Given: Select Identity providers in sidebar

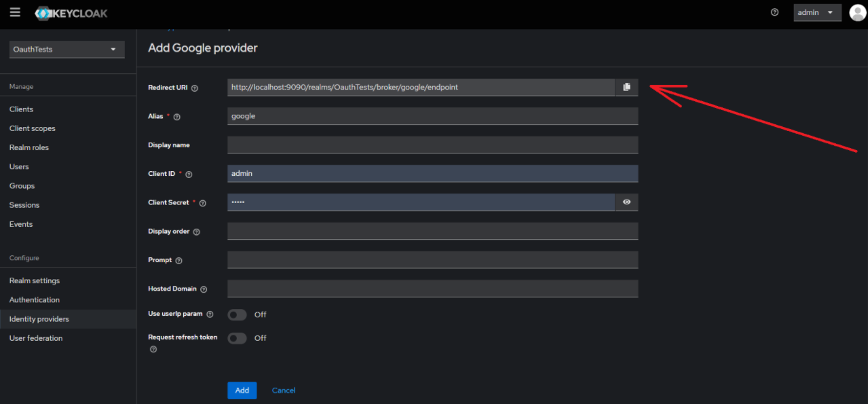Looking at the screenshot, I should tap(68, 319).
